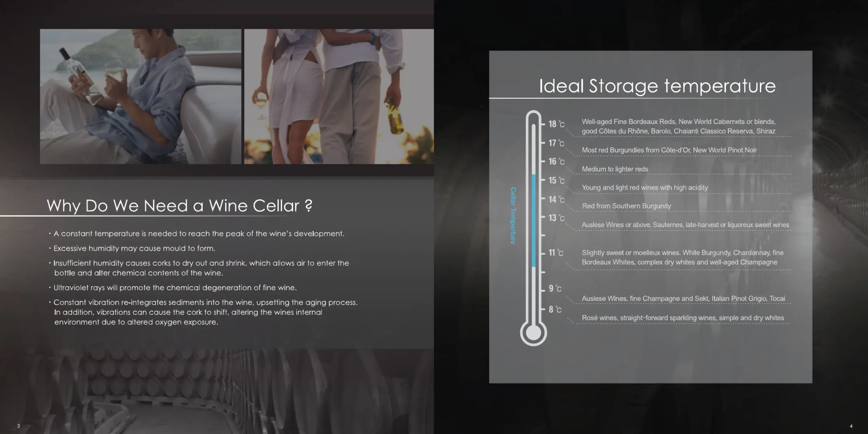Viewport: 868px width, 434px height.
Task: Click the 17 °C scale label
Action: point(556,143)
